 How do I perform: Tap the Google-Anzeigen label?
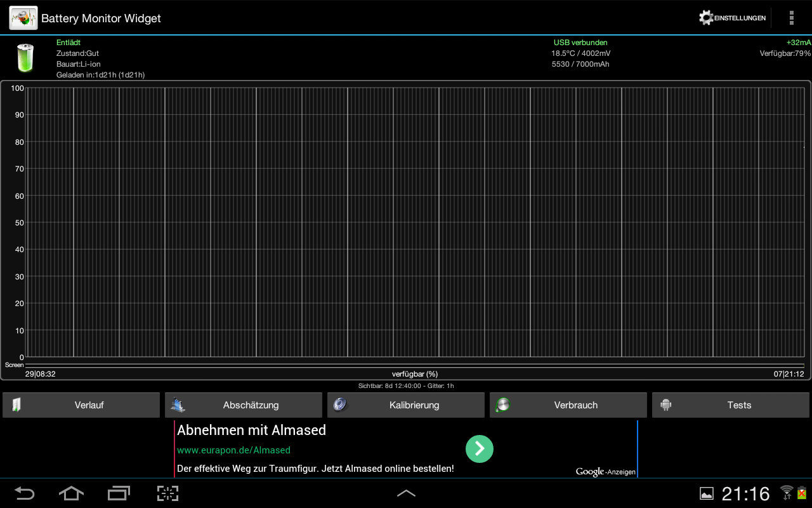[x=606, y=472]
